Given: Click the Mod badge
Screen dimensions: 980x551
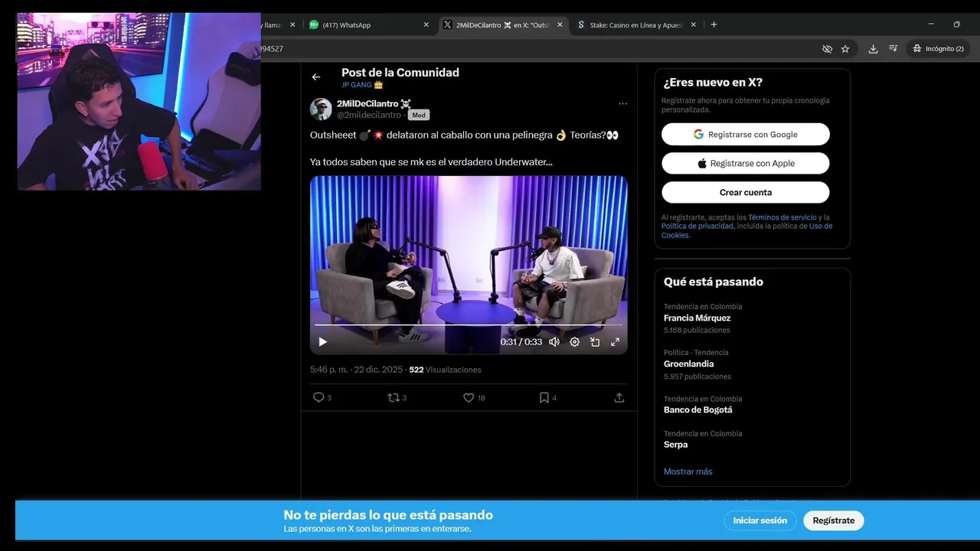Looking at the screenshot, I should pos(419,115).
